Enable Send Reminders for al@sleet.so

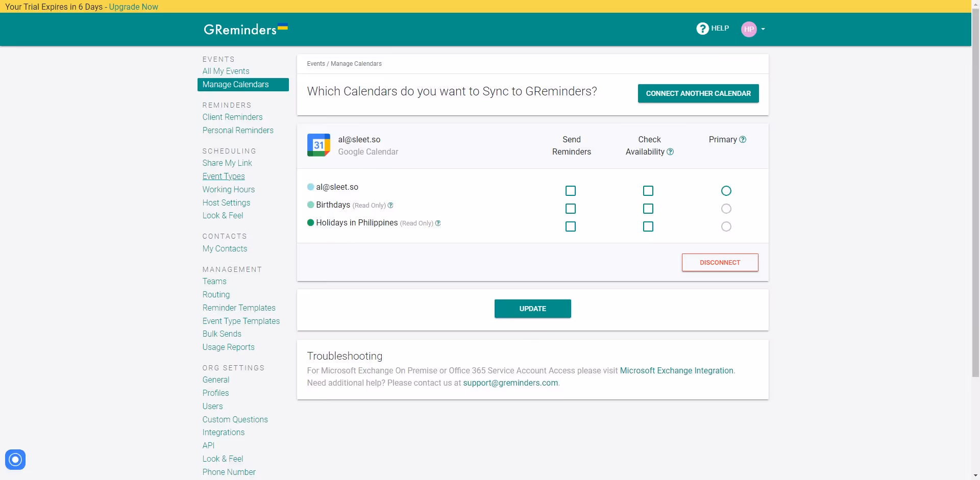point(571,191)
